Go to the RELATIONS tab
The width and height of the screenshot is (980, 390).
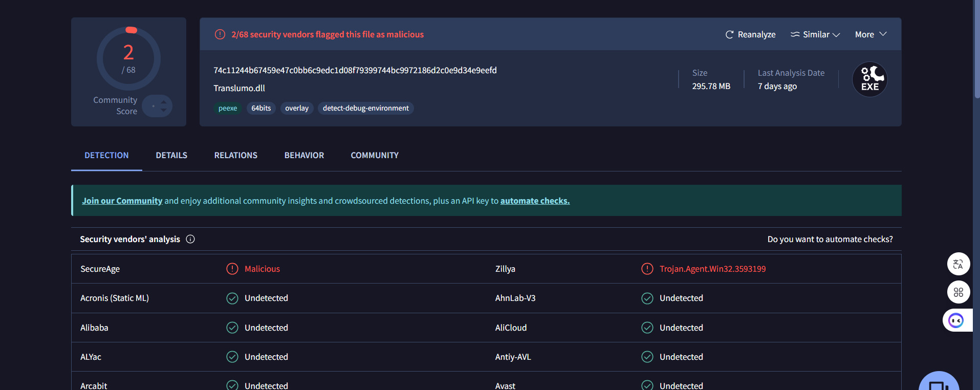[x=235, y=155]
